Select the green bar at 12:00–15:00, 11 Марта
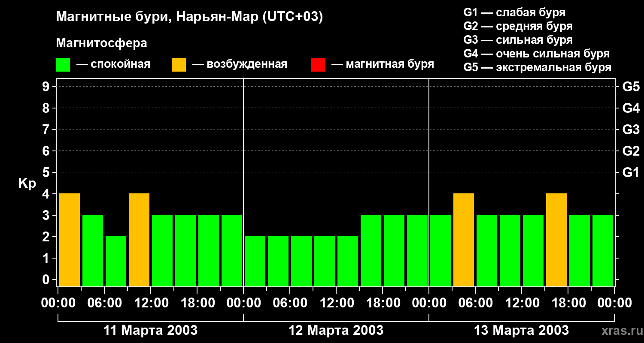The image size is (644, 343). [x=162, y=250]
